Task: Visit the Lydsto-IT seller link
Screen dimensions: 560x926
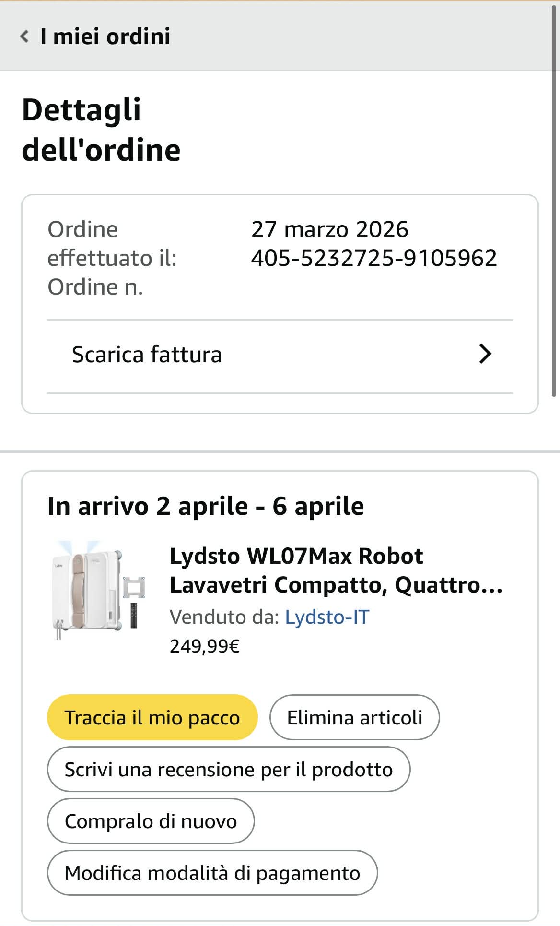Action: tap(327, 617)
